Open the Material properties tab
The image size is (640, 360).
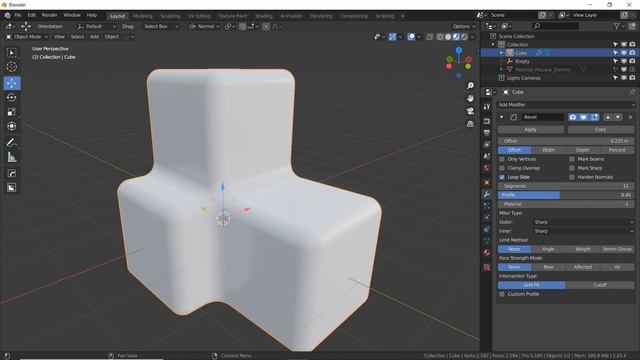[487, 253]
